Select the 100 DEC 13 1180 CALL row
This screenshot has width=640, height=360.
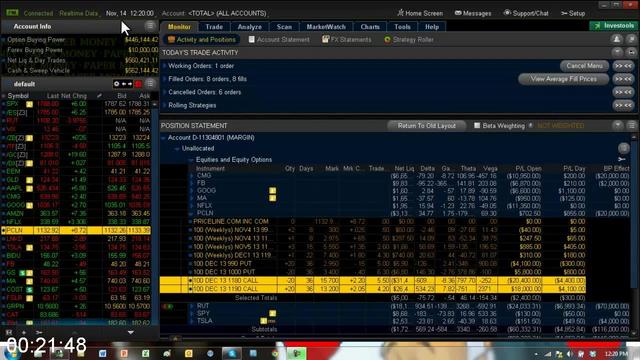click(373, 280)
